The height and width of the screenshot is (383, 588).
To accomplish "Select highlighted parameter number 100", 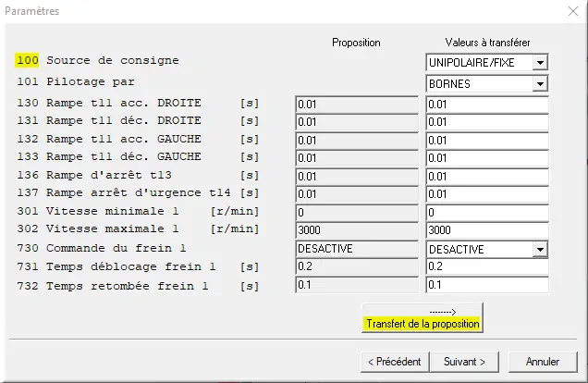I will click(x=27, y=60).
